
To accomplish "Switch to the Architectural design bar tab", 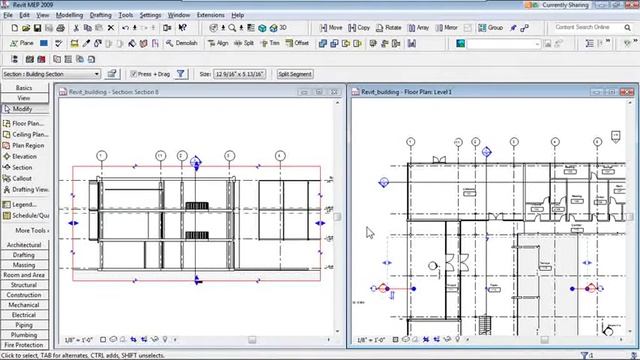I will 24,245.
